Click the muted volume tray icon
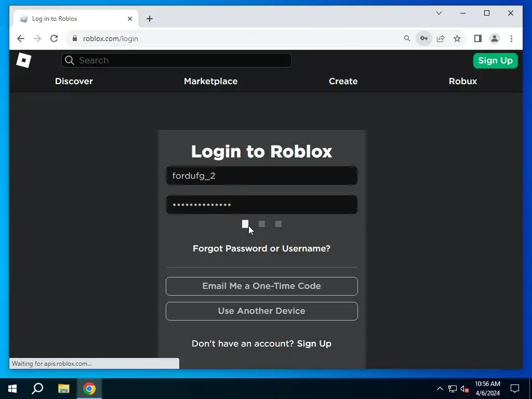 pos(464,389)
